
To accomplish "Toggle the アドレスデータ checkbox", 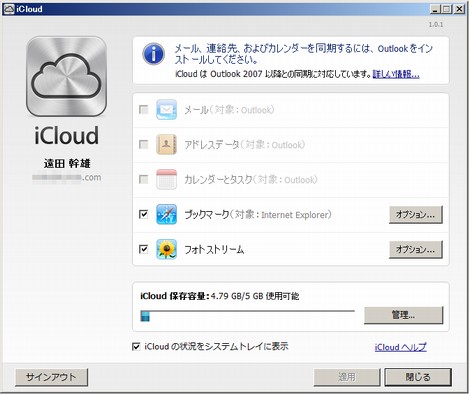I will 144,144.
